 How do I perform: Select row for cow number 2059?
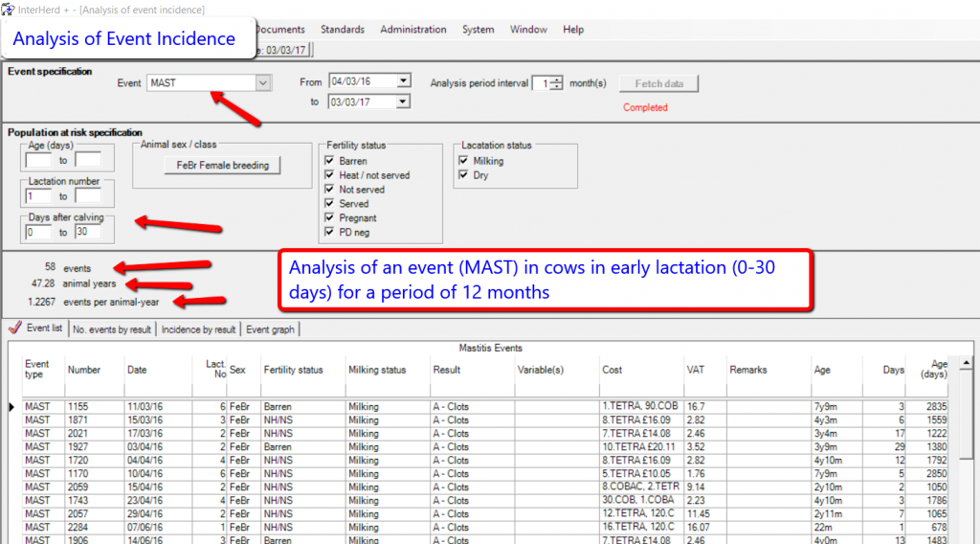[x=485, y=487]
